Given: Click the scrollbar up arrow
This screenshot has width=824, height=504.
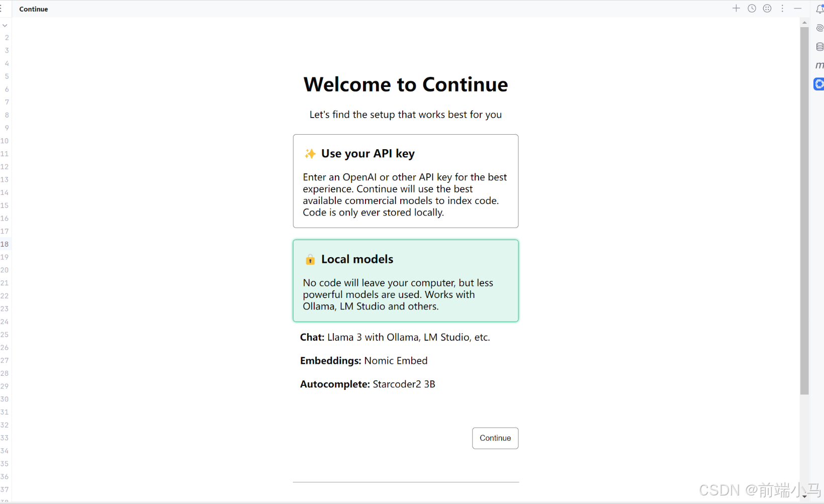Looking at the screenshot, I should click(804, 22).
